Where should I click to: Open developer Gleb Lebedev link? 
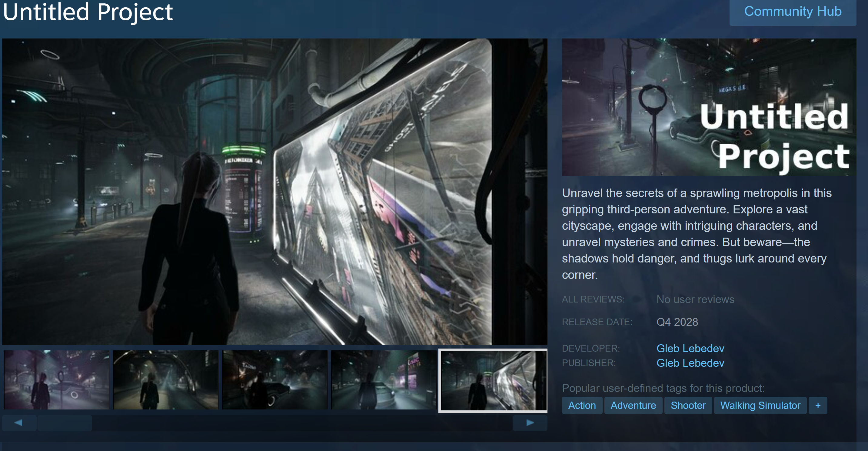point(690,348)
